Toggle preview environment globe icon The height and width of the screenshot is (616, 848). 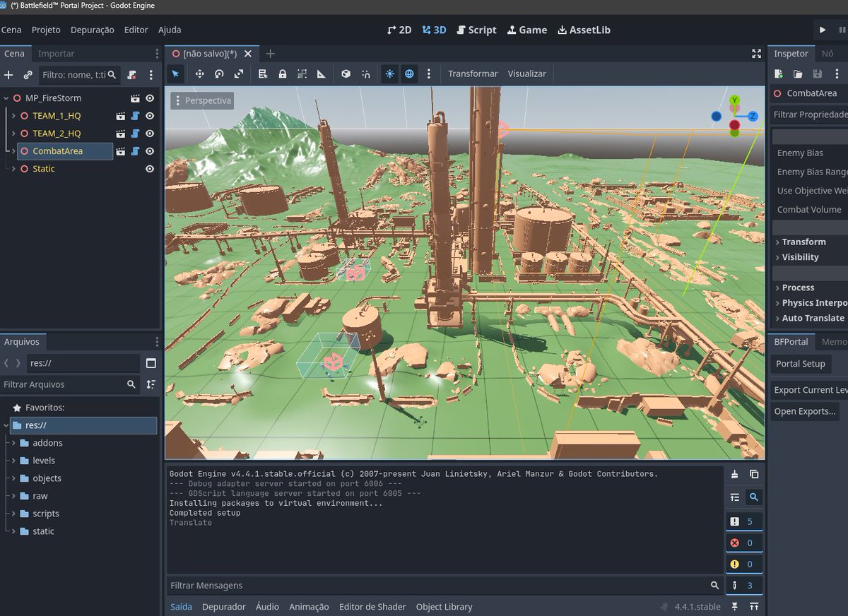(409, 73)
